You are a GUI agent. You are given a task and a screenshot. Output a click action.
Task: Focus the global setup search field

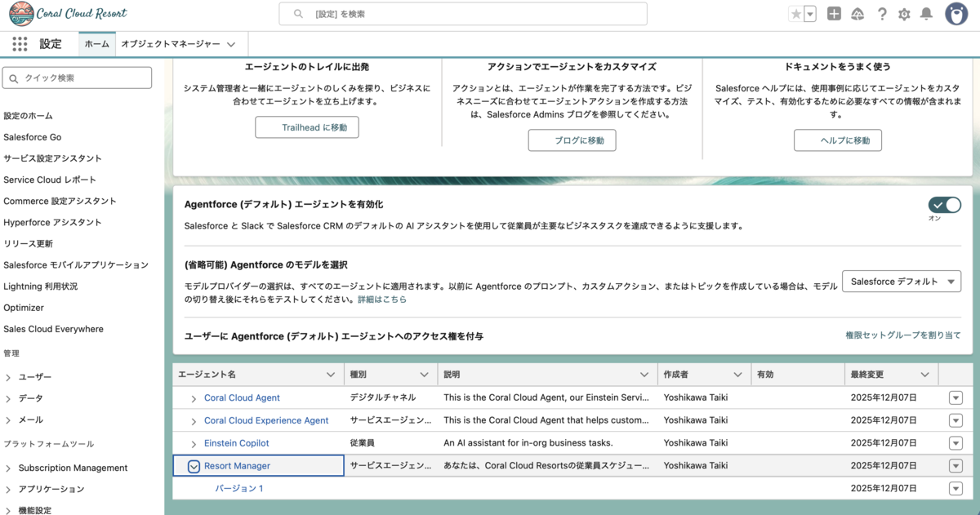(463, 14)
